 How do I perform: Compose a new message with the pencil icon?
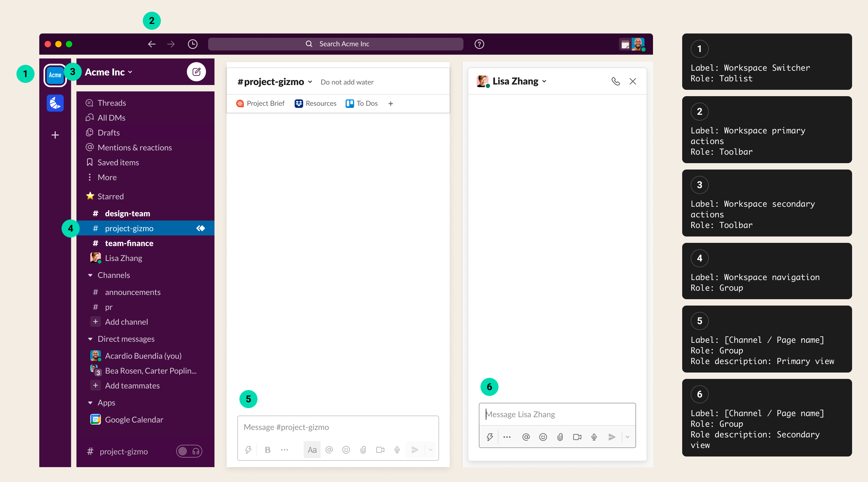197,72
